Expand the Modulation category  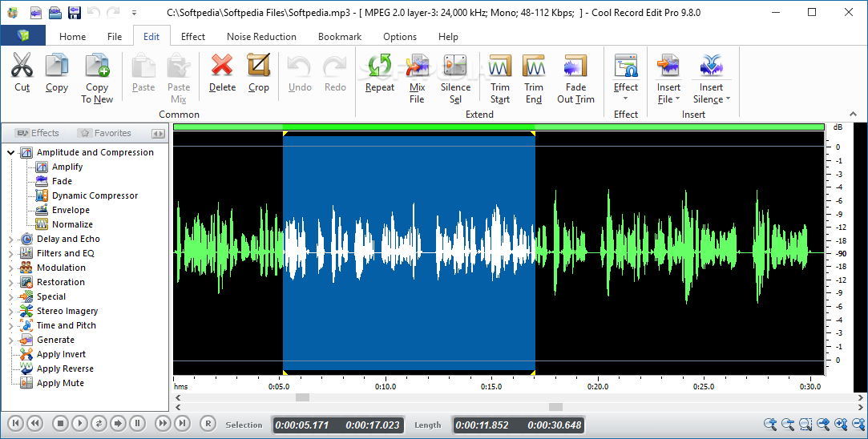tap(10, 268)
